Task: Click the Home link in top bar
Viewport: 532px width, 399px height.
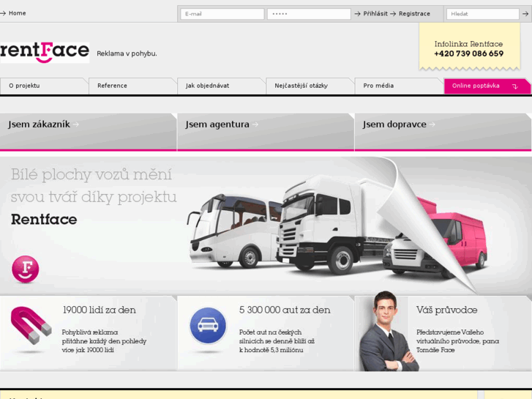Action: [x=17, y=13]
